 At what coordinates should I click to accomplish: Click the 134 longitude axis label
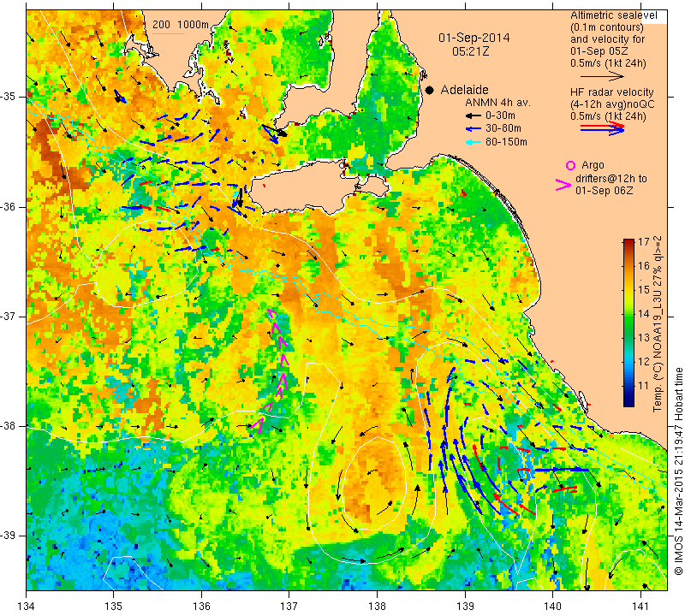click(27, 607)
